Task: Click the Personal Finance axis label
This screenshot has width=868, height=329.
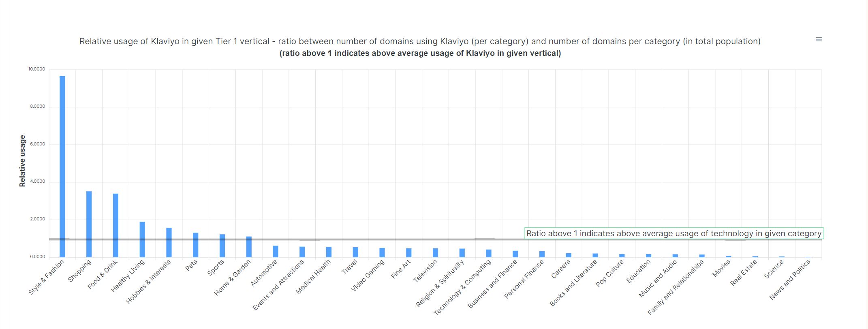Action: pos(524,279)
